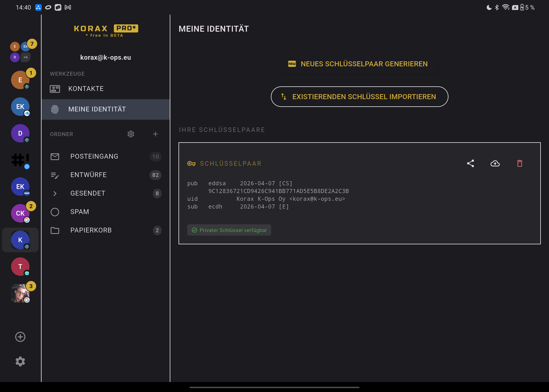Viewport: 549px width, 392px height.
Task: Open app settings gear at sidebar bottom
Action: pyautogui.click(x=20, y=362)
